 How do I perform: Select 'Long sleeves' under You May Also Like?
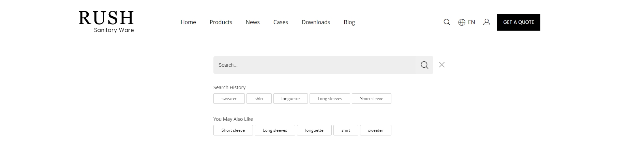pyautogui.click(x=275, y=130)
